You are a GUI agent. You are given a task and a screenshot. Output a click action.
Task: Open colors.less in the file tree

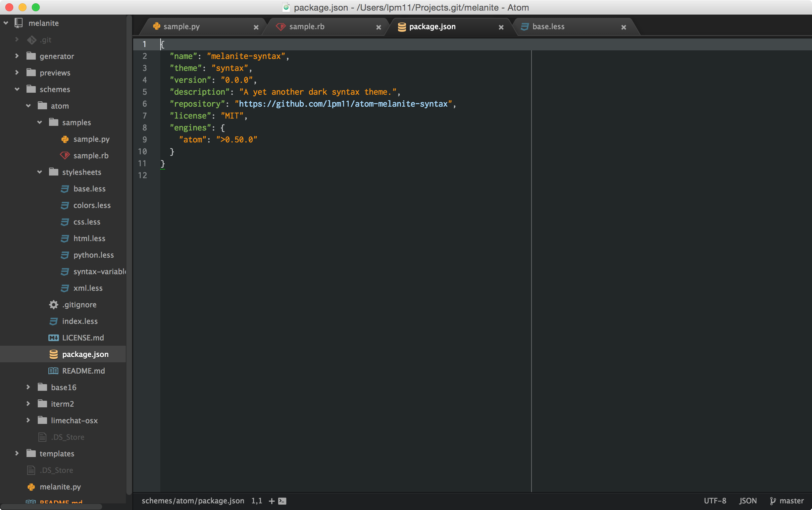pos(92,205)
